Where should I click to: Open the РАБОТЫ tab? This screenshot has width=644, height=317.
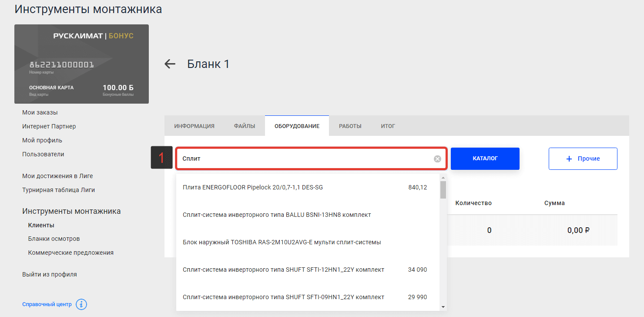pos(350,126)
